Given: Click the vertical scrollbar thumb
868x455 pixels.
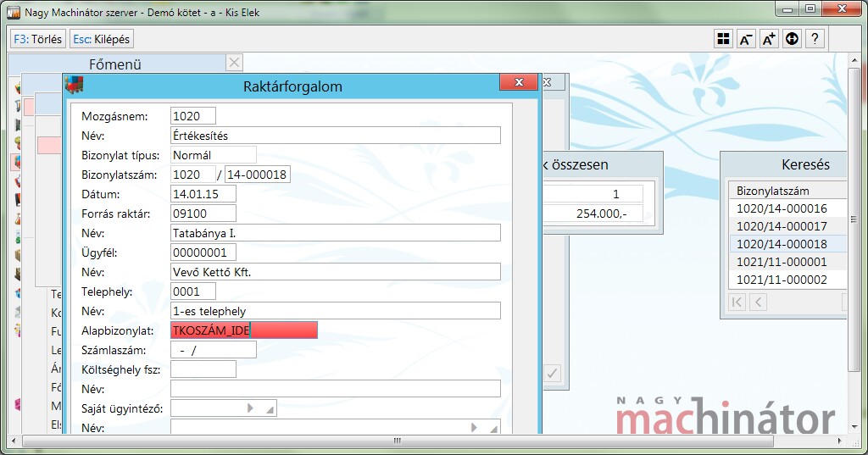Looking at the screenshot, I should coord(853,220).
